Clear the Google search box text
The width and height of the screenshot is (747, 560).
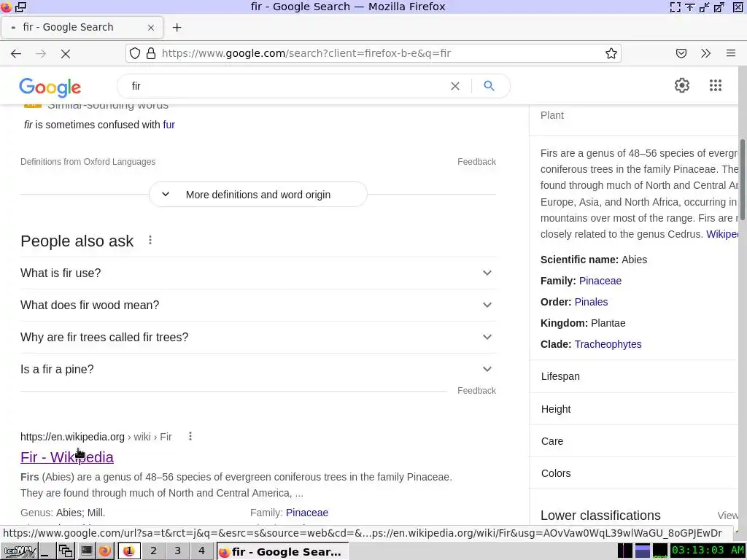pyautogui.click(x=455, y=86)
